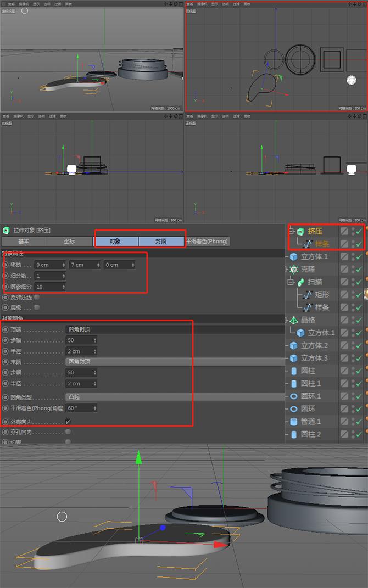Select the torus icon of 圆环.1
The width and height of the screenshot is (368, 588).
293,396
